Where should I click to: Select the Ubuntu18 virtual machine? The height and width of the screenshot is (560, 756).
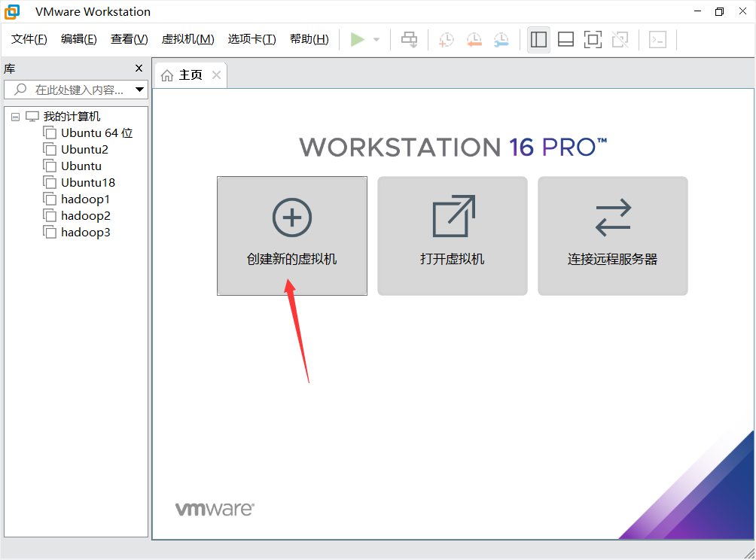(88, 183)
